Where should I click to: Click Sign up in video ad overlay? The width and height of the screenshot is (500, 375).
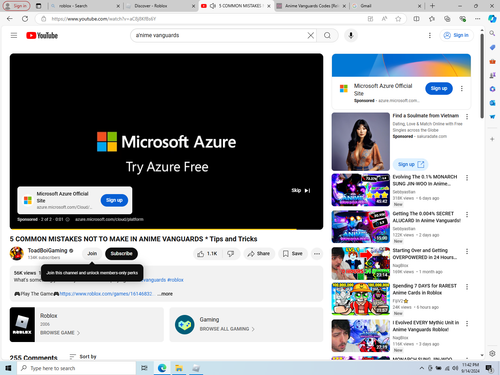(x=114, y=200)
